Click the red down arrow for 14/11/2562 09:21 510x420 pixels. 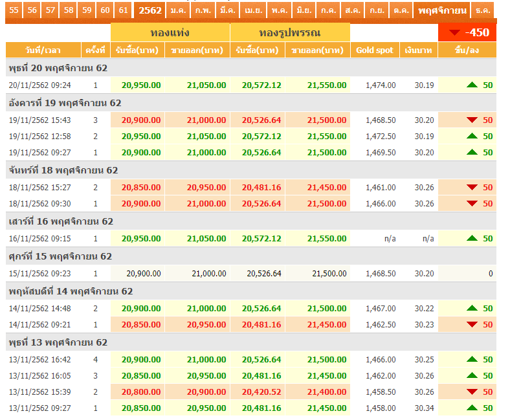point(472,325)
